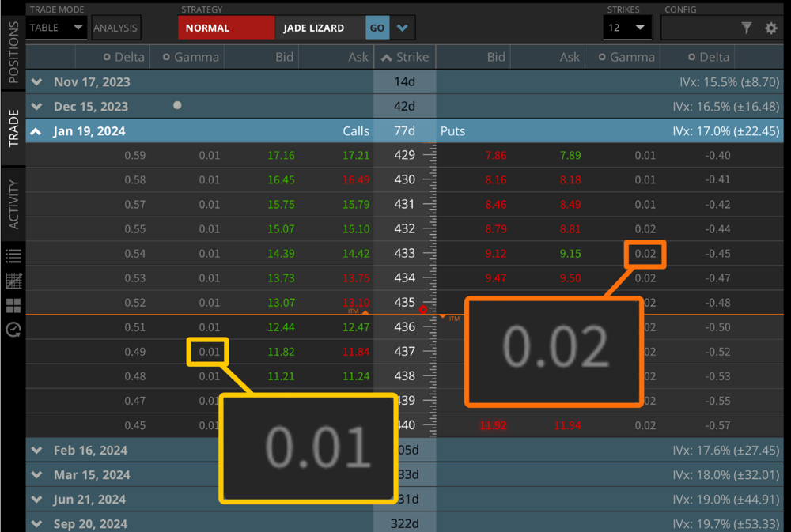Click the 433 put ask price 9.15
This screenshot has height=532, width=791.
[570, 254]
